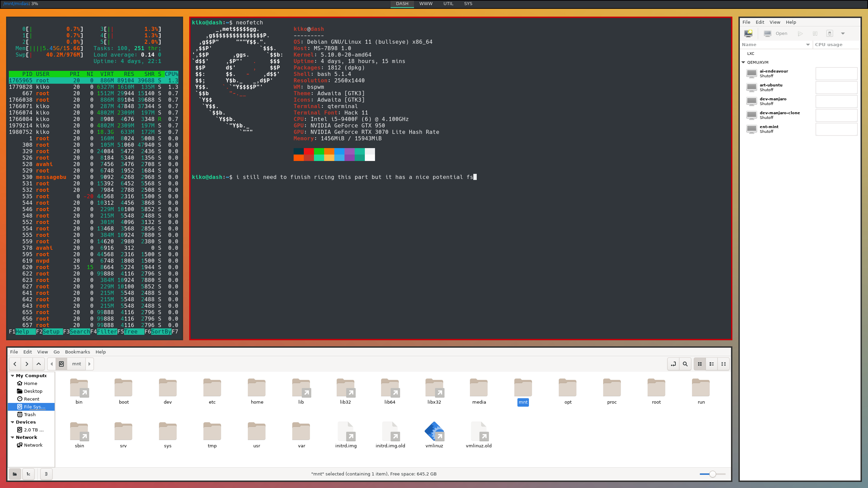This screenshot has height=488, width=868.
Task: Power off toggle icon for the VM
Action: (830, 33)
